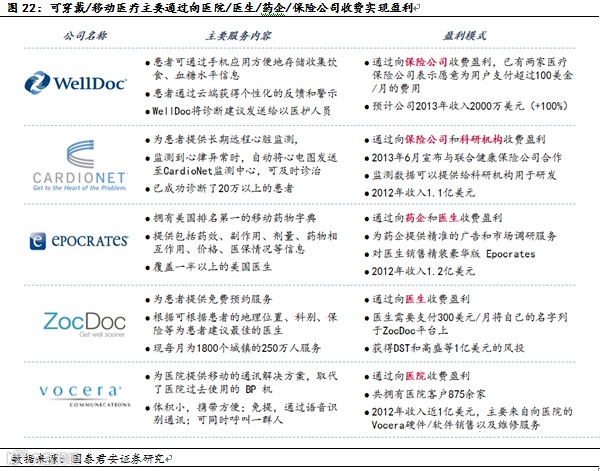The height and width of the screenshot is (471, 600).
Task: Click the red '保险公司' text in WellDoc row
Action: (426, 62)
